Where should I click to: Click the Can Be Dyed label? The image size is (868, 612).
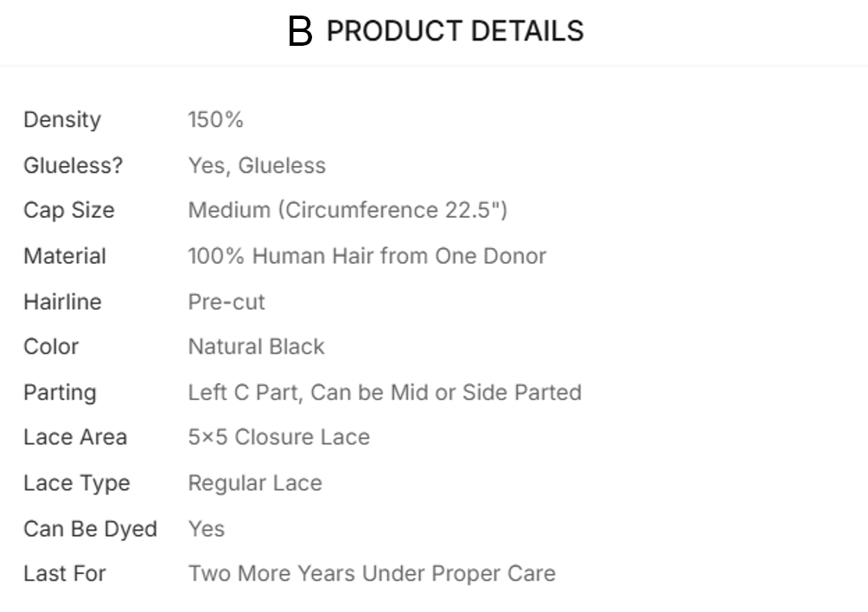coord(91,529)
